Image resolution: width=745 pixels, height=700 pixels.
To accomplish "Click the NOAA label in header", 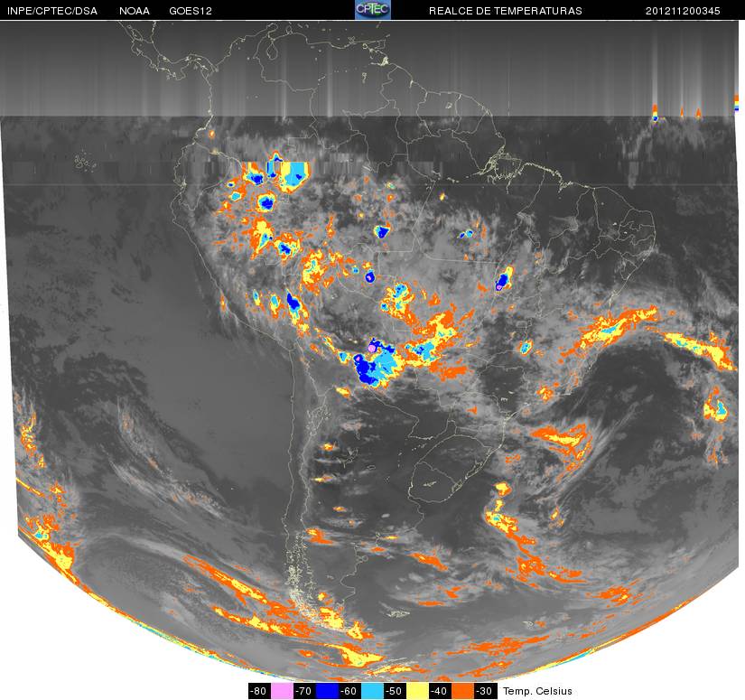I will 135,11.
